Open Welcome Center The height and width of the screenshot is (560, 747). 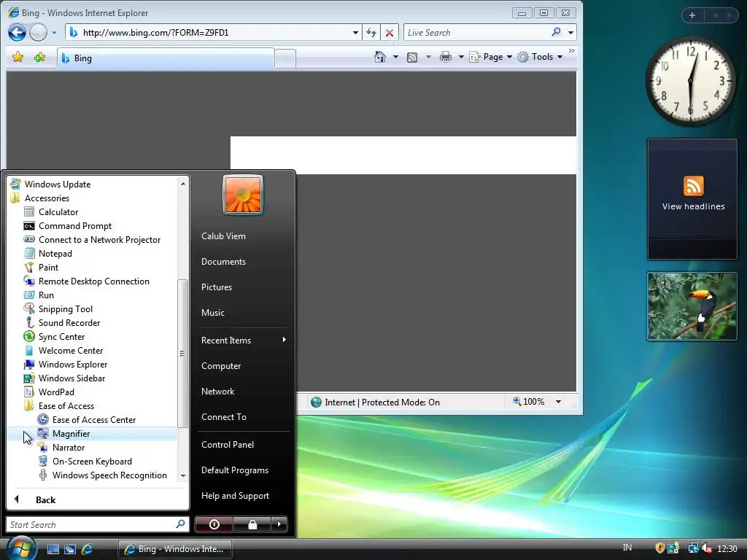pos(71,351)
